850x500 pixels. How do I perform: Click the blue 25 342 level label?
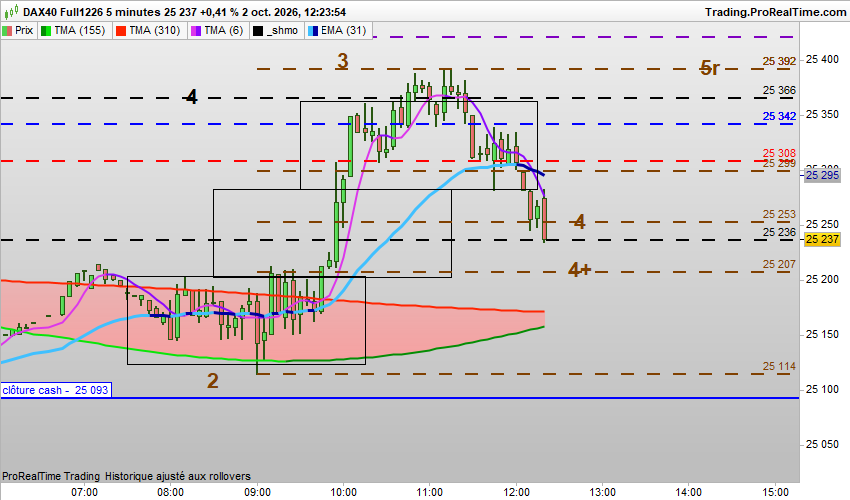coord(779,116)
